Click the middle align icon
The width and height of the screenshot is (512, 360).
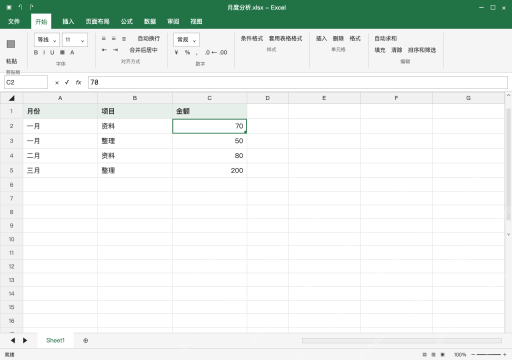click(x=114, y=39)
